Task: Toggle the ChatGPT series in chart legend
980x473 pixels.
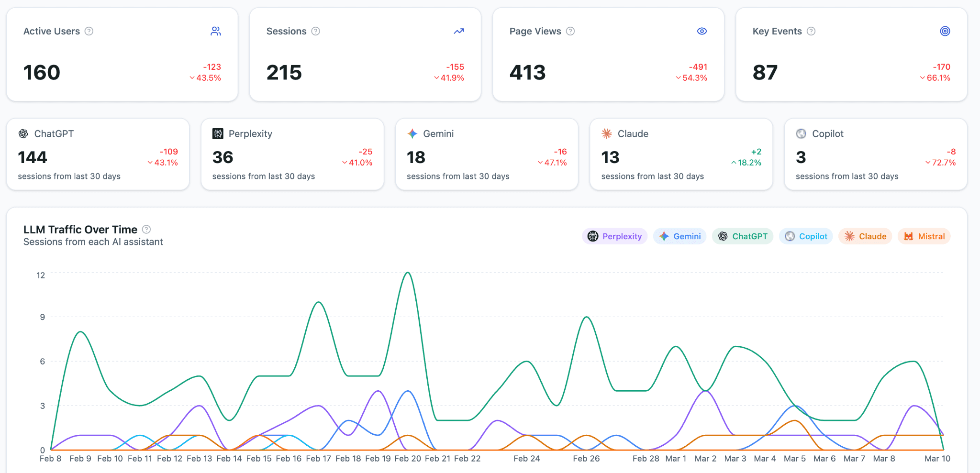Action: pyautogui.click(x=743, y=236)
